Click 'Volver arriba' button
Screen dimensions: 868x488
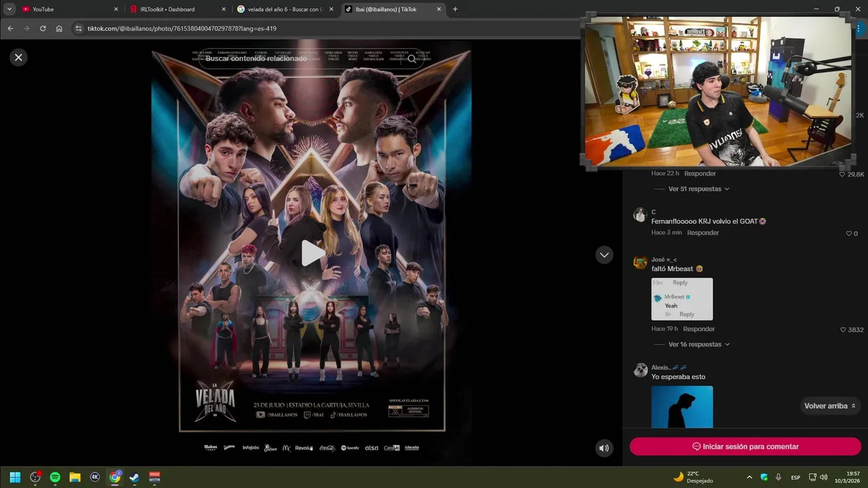click(x=829, y=406)
